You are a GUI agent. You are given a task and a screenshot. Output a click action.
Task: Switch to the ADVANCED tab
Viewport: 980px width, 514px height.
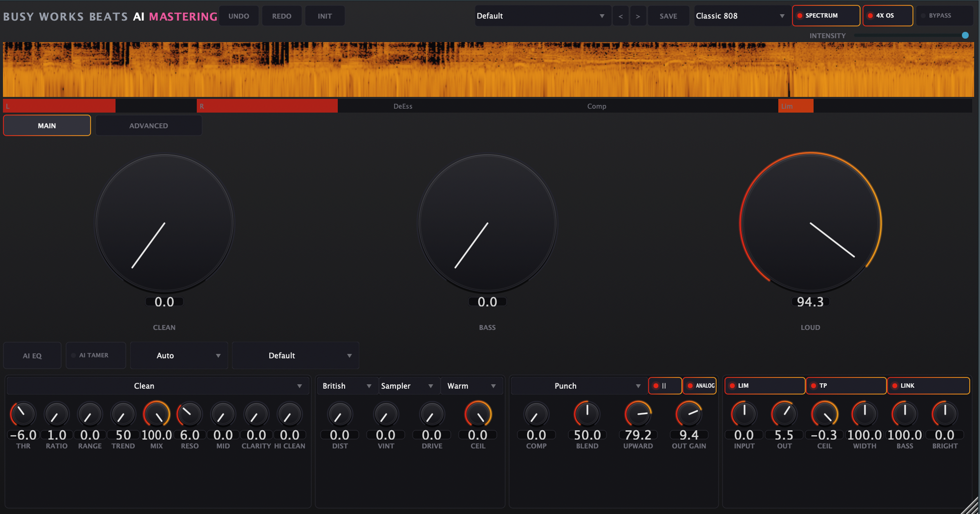[x=148, y=126]
